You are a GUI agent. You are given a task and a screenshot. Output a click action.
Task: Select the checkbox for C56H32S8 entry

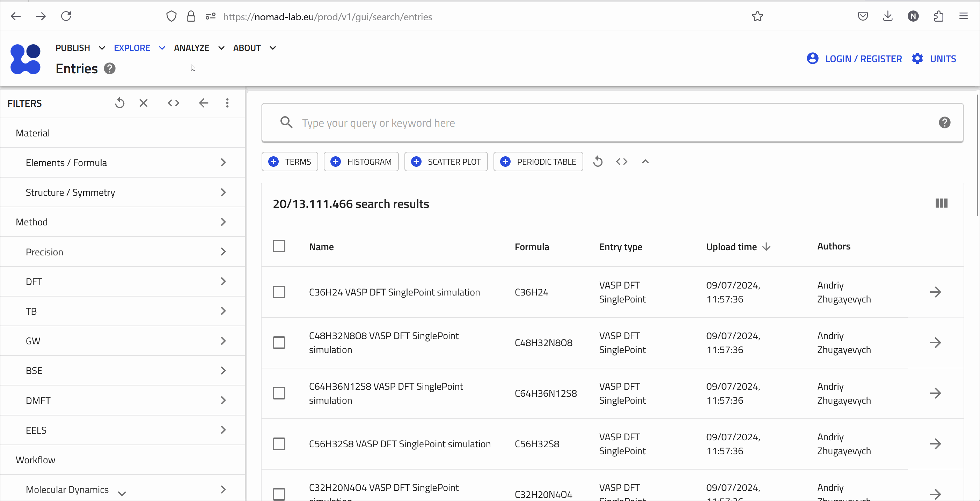[x=279, y=443]
